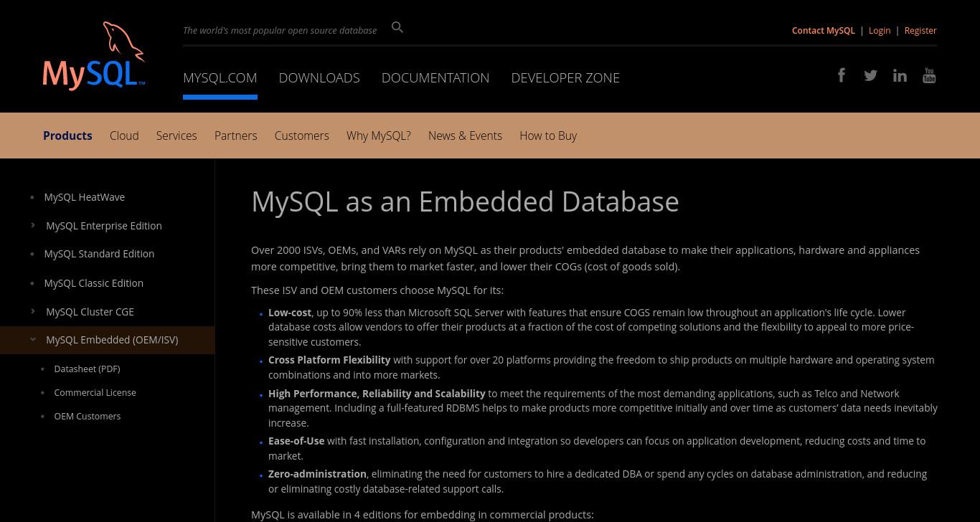This screenshot has height=522, width=980.
Task: Open the OEM Customers link
Action: coord(88,416)
